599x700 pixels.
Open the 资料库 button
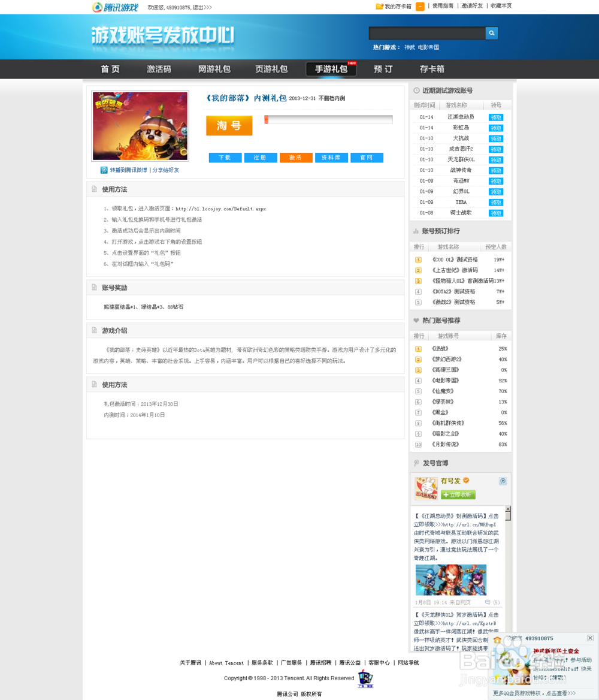point(331,158)
